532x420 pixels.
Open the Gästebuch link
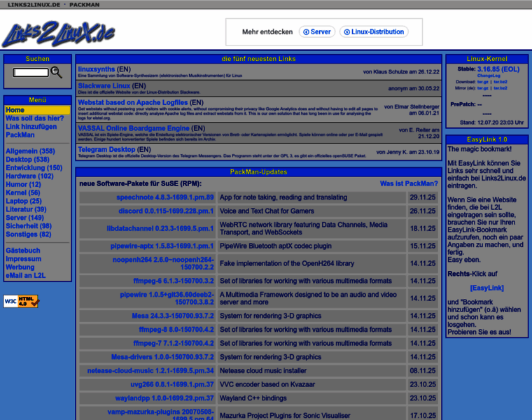coord(22,251)
